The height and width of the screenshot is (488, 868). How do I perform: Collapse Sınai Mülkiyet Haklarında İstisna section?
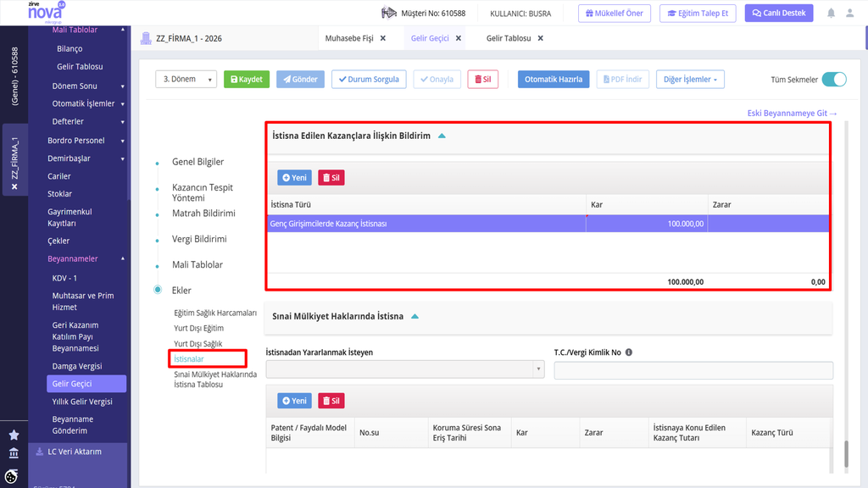point(415,317)
